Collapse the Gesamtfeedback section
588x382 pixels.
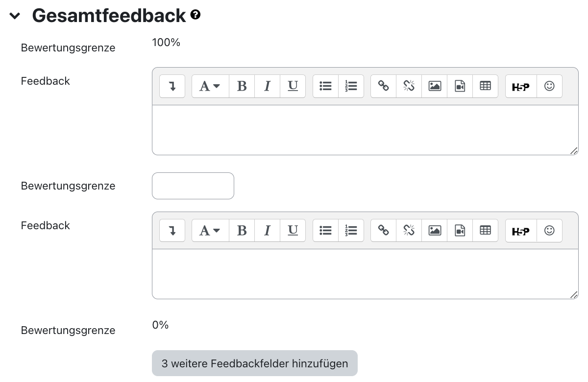point(15,15)
